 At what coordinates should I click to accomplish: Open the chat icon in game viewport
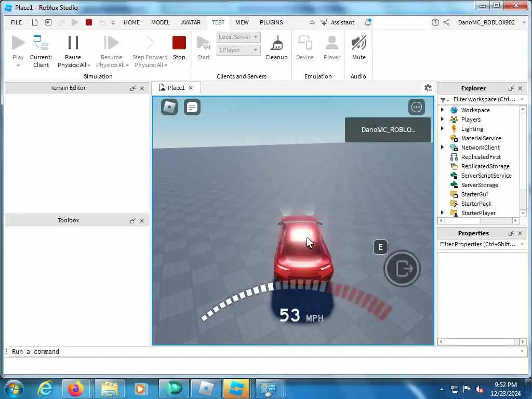192,107
